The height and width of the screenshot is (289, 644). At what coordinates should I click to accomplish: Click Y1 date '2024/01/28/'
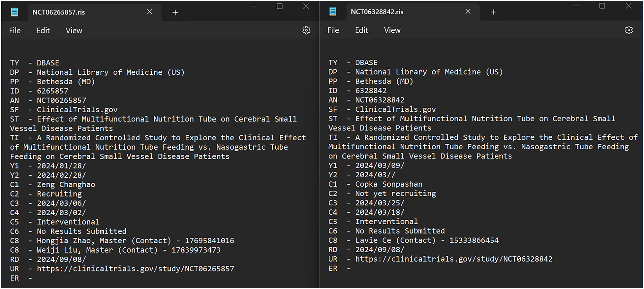click(x=61, y=166)
